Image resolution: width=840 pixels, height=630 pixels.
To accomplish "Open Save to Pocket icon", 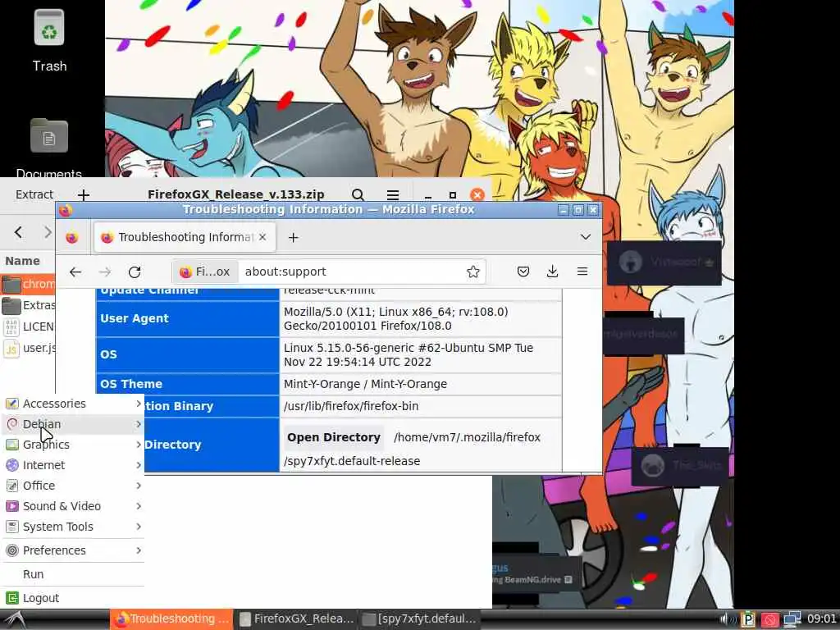I will 523,272.
